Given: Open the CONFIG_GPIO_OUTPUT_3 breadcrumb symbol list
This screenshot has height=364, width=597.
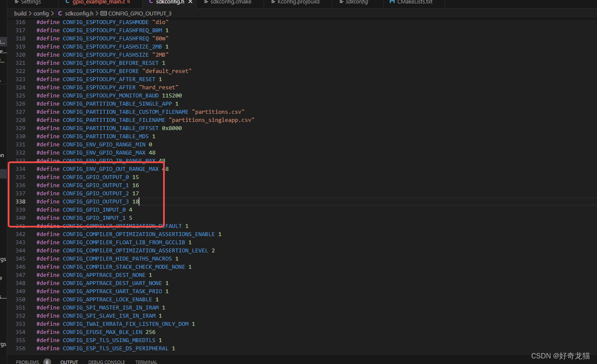Looking at the screenshot, I should coord(140,14).
